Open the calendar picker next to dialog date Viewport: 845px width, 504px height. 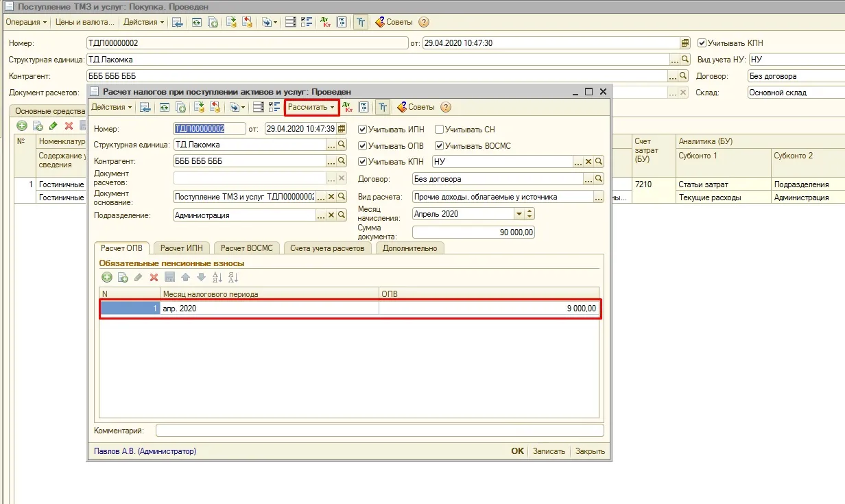[342, 128]
